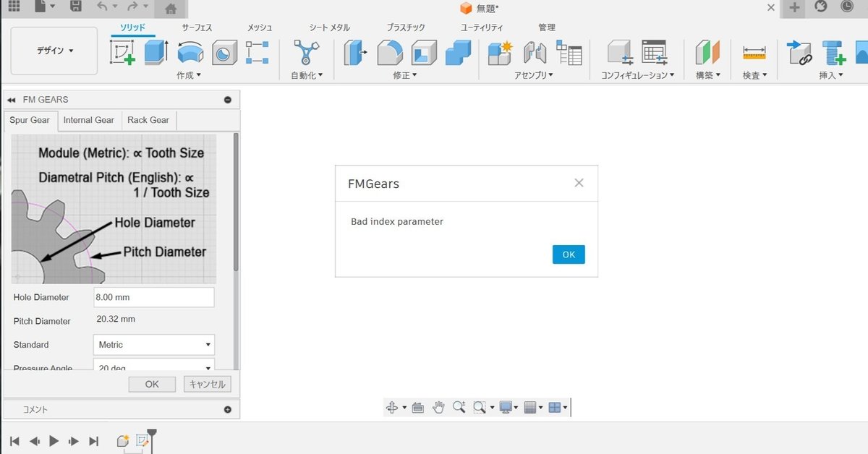Select the Hole tool
Viewport: 868px width, 454px height.
224,53
